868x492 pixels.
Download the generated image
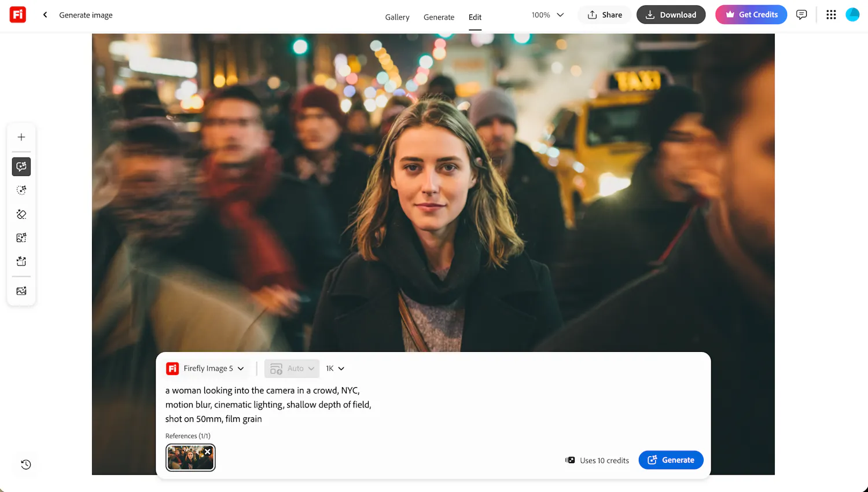pyautogui.click(x=671, y=14)
